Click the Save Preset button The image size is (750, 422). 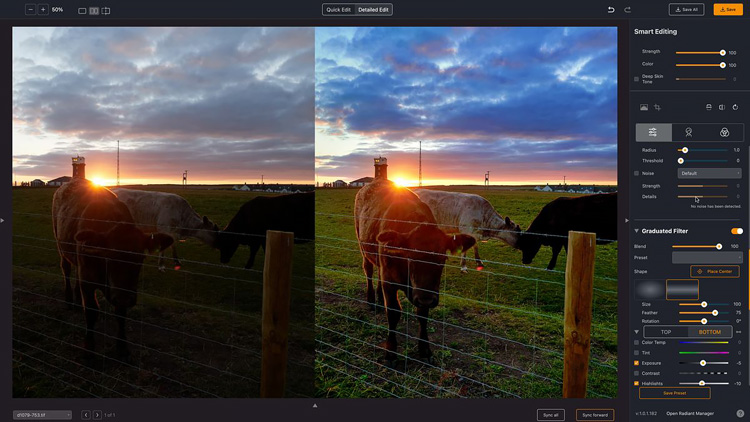(x=674, y=393)
